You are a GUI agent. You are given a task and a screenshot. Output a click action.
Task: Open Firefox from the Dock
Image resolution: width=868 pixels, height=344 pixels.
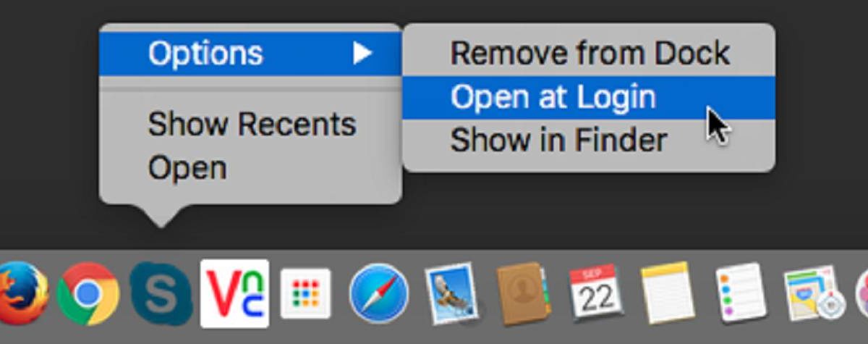pos(22,294)
